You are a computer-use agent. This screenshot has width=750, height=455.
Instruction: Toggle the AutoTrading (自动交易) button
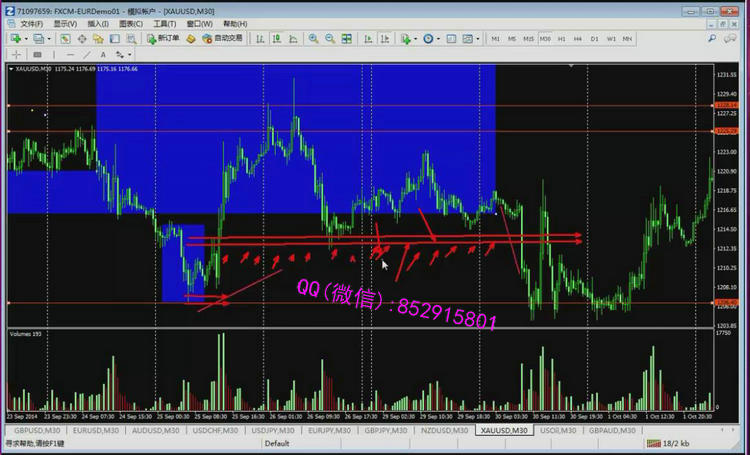pyautogui.click(x=222, y=38)
